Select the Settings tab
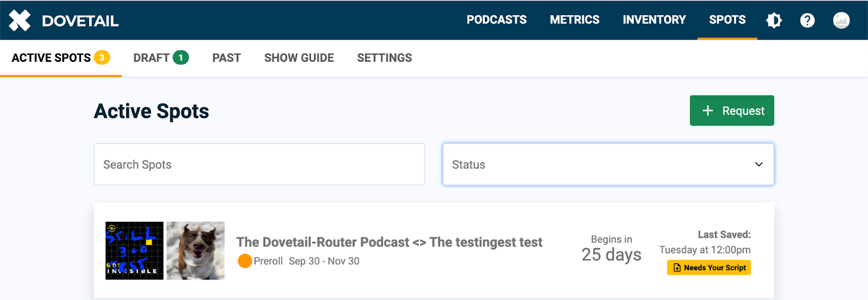This screenshot has height=300, width=868. click(384, 58)
